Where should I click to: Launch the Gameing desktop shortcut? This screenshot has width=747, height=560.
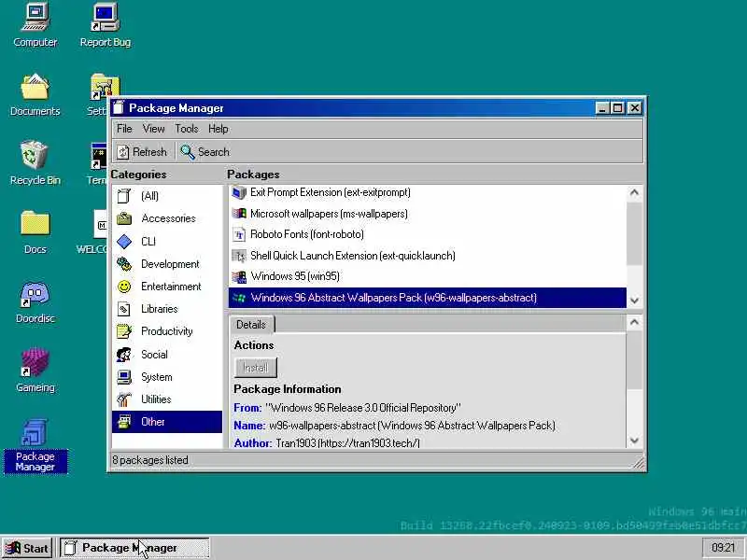click(x=35, y=371)
